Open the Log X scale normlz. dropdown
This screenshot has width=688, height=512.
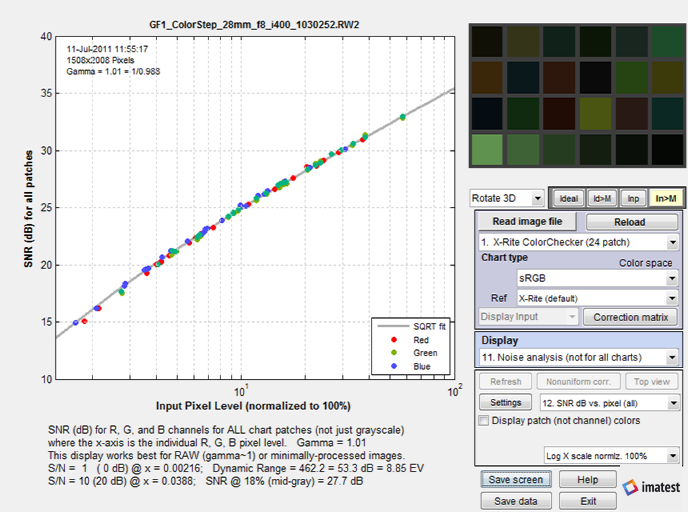612,456
